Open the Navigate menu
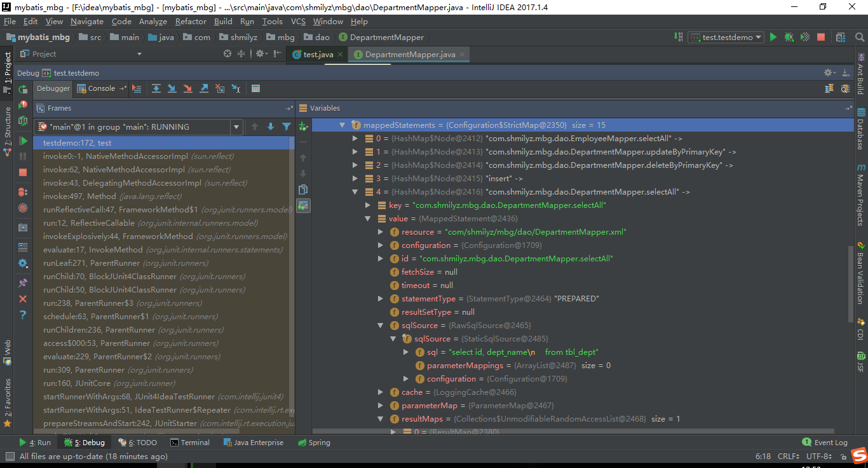This screenshot has height=468, width=868. 86,21
